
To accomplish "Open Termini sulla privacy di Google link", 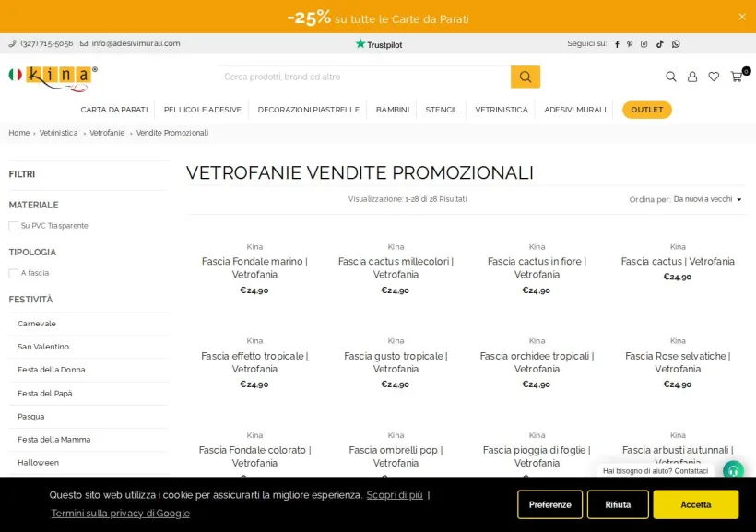I will pos(121,514).
